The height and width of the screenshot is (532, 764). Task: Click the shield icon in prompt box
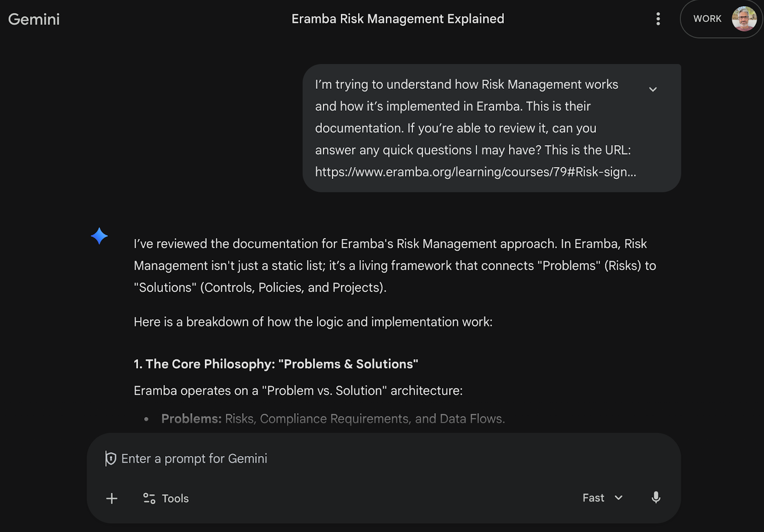[111, 459]
